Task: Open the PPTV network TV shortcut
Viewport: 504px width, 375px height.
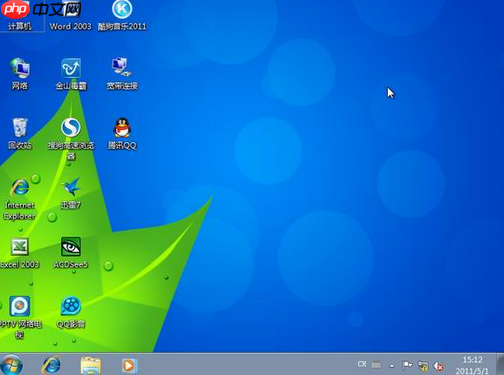Action: tap(20, 317)
